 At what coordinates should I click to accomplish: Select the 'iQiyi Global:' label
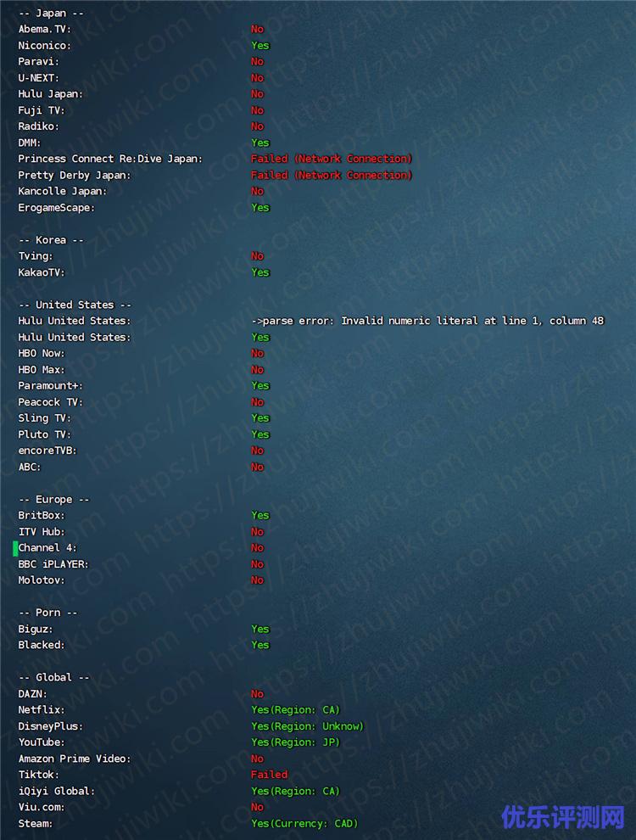[x=56, y=792]
